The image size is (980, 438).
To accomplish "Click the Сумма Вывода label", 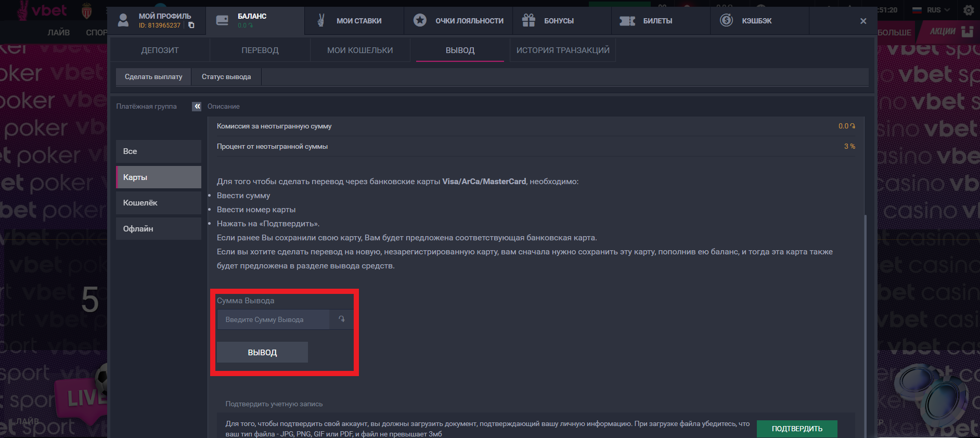I will tap(246, 301).
